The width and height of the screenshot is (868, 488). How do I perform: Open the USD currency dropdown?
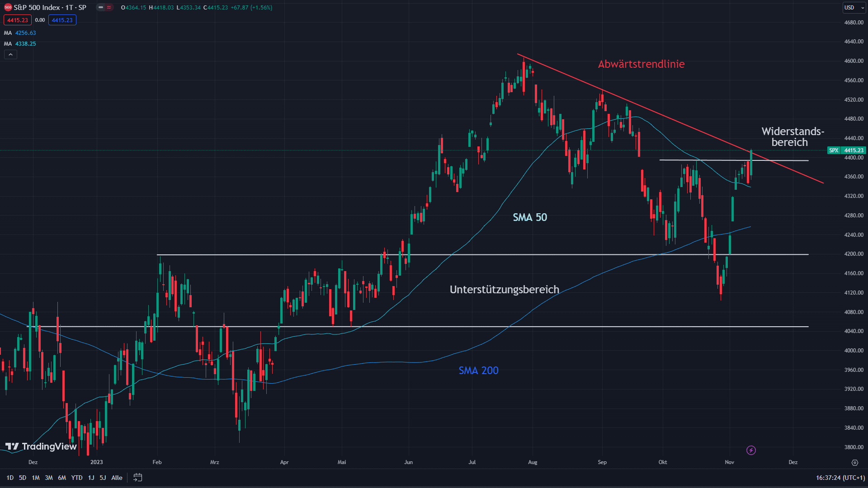pos(854,7)
